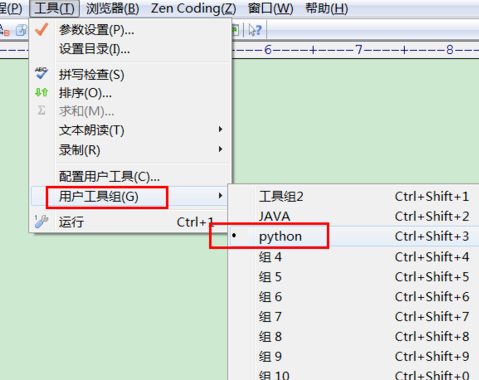This screenshot has height=380, width=479.
Task: Select the python tool group
Action: pyautogui.click(x=354, y=236)
